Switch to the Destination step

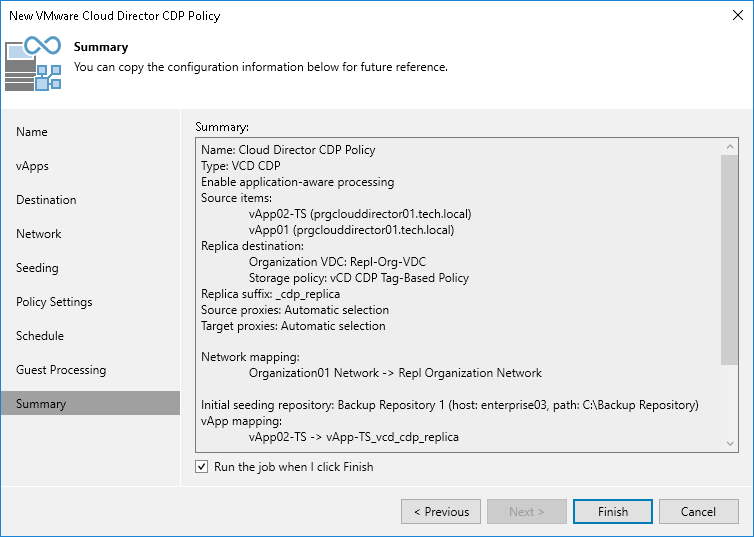pyautogui.click(x=46, y=200)
